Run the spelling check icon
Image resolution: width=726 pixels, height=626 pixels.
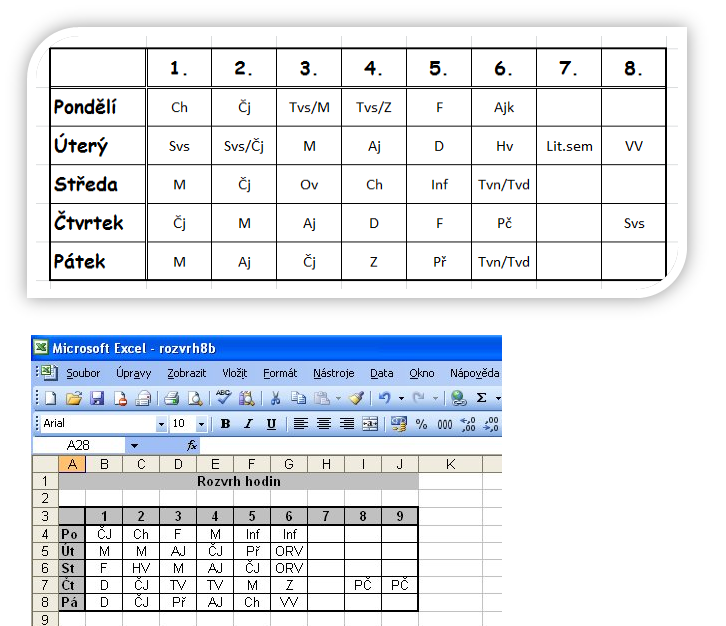click(x=223, y=398)
